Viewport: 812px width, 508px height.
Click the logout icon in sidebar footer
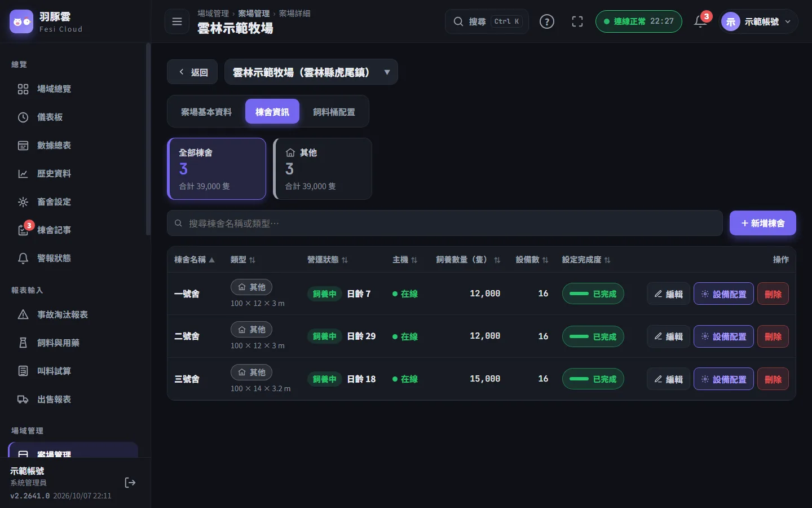coord(130,483)
